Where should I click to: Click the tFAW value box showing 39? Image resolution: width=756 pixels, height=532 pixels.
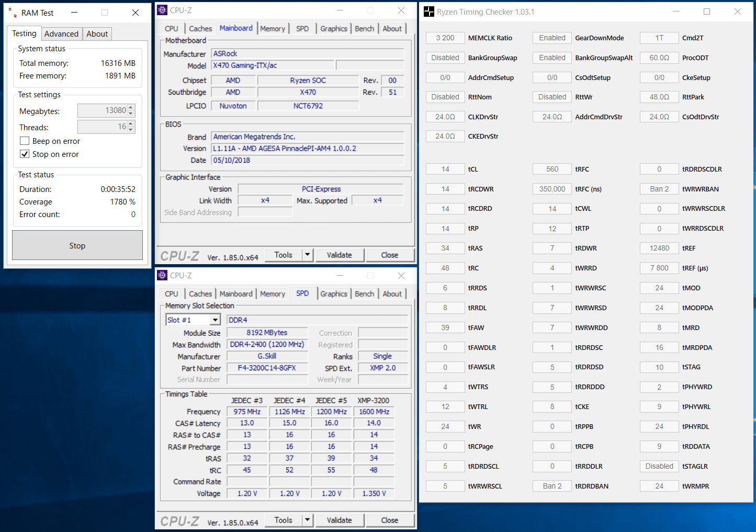445,327
